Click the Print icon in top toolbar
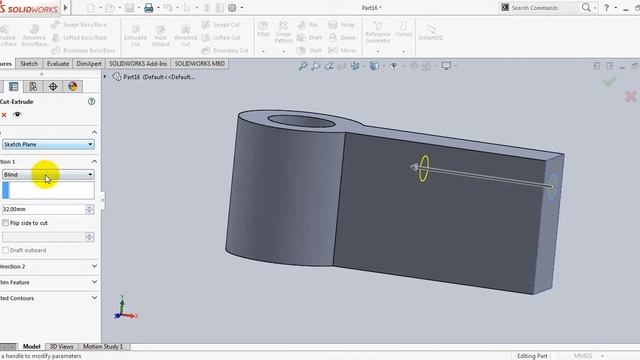The height and width of the screenshot is (360, 640). 149,8
